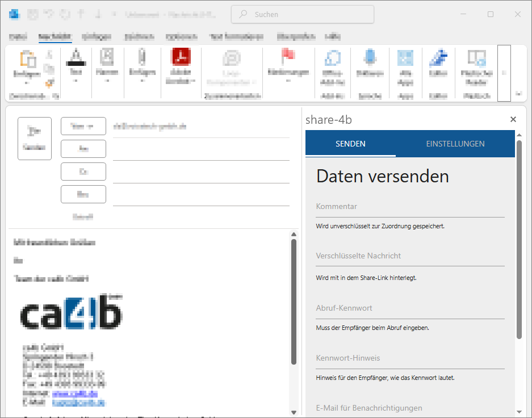This screenshot has height=418, width=532.
Task: Open All Apps in the ribbon
Action: [405, 57]
